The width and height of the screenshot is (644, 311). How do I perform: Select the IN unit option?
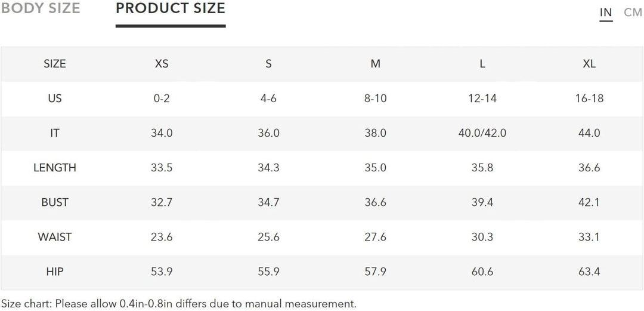(x=606, y=13)
